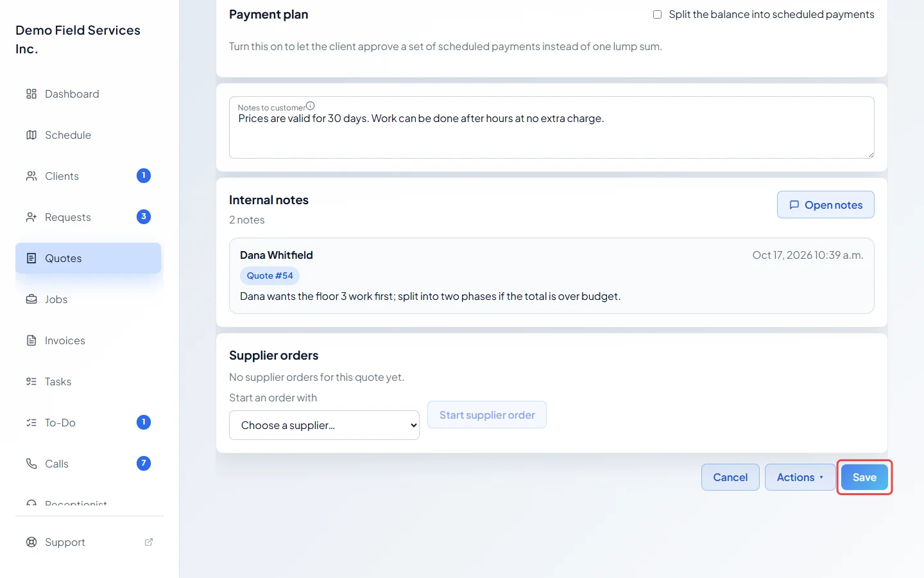Click the Support external link icon
924x578 pixels.
pos(149,542)
